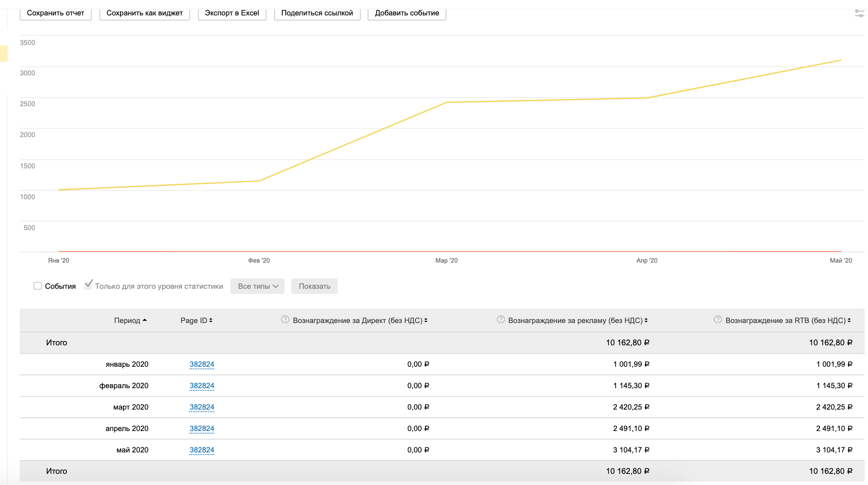Click top Итого row label

click(57, 343)
